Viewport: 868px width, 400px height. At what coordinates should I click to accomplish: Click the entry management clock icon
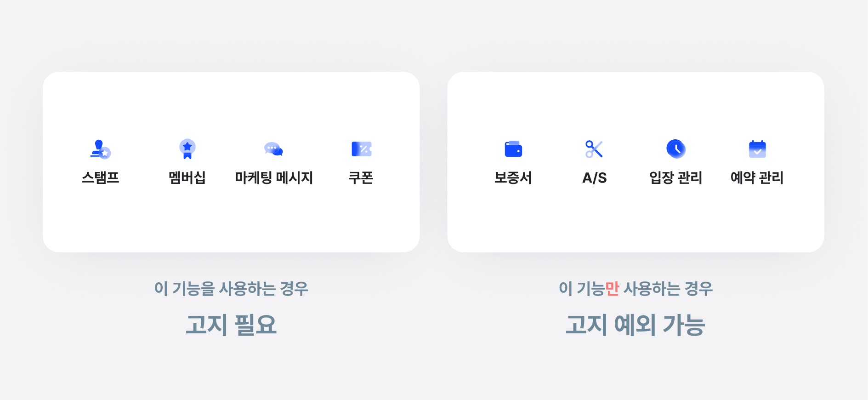click(675, 149)
